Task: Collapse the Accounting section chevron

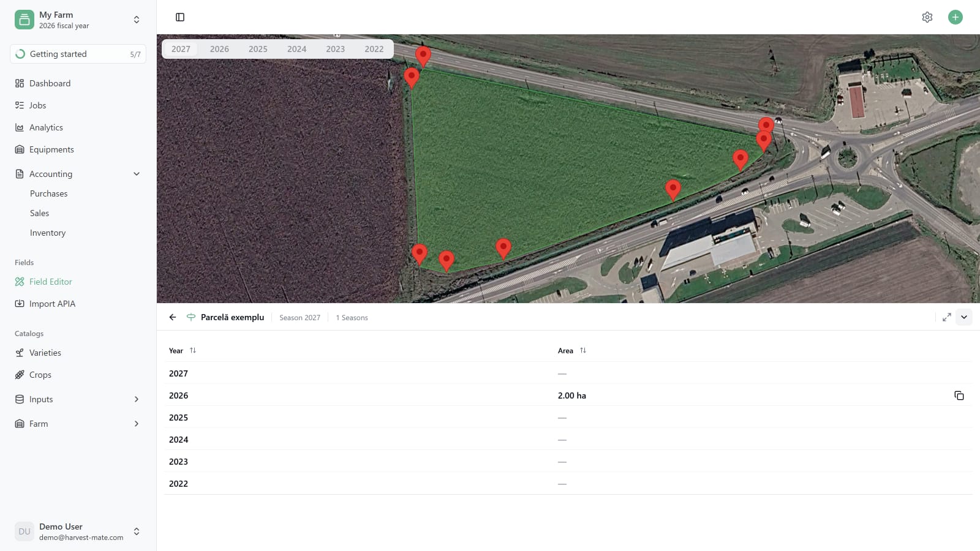Action: 137,174
